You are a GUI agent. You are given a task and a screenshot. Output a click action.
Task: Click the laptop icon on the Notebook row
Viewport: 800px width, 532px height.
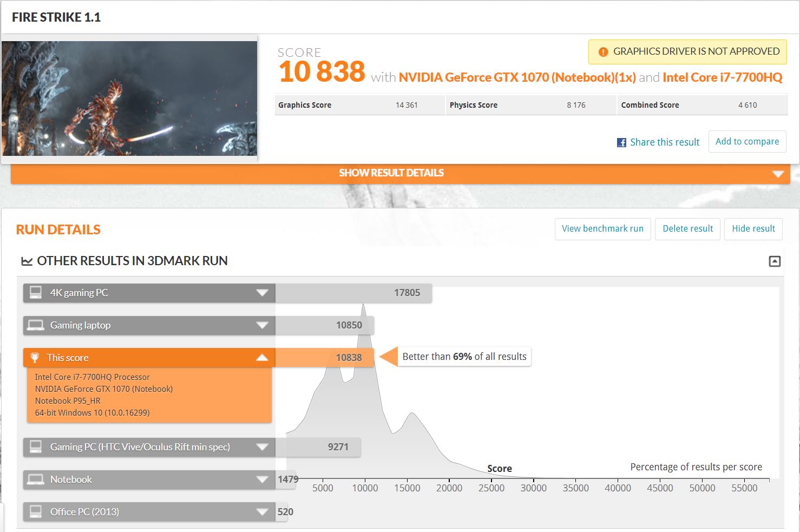(x=36, y=479)
